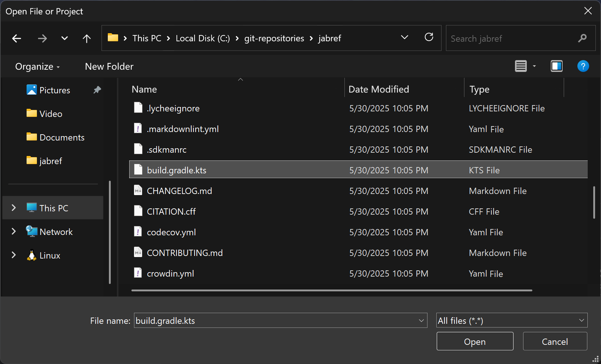Image resolution: width=601 pixels, height=364 pixels.
Task: Click git-repositories breadcrumb
Action: (274, 38)
